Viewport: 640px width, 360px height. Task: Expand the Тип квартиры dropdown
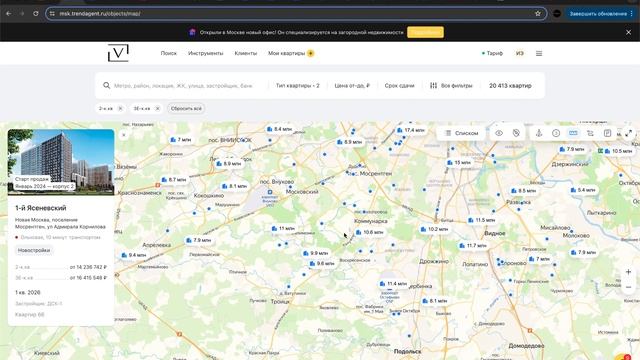tap(298, 86)
